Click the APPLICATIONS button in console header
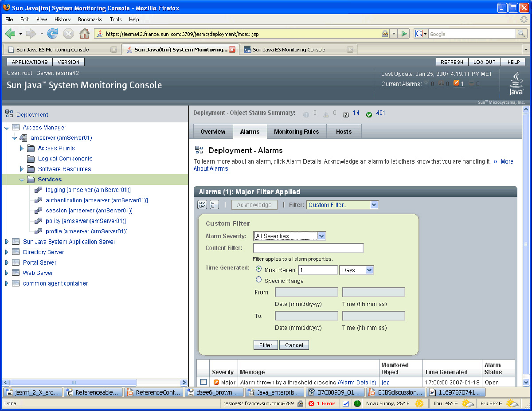The height and width of the screenshot is (411, 532). point(30,62)
